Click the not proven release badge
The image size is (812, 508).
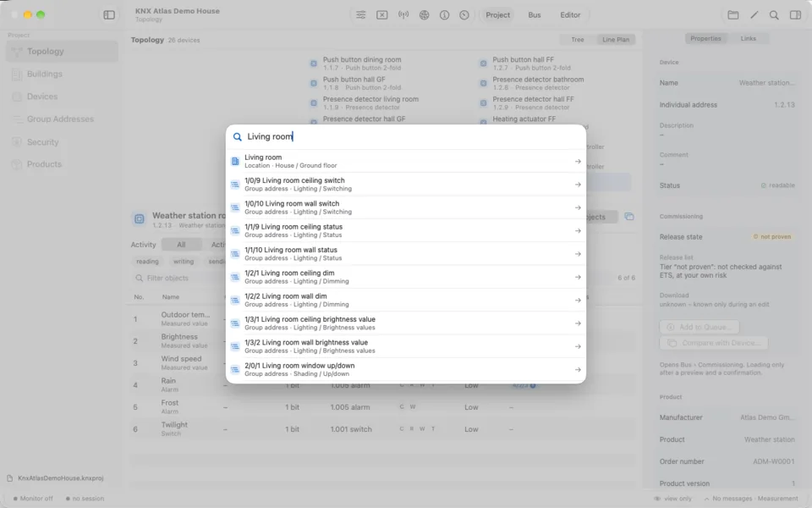(772, 237)
